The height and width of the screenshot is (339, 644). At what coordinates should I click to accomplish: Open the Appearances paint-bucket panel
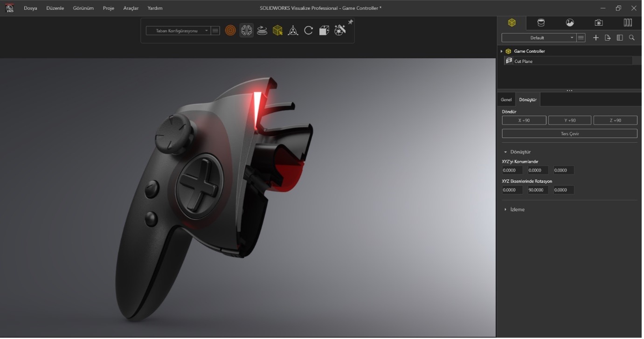541,22
